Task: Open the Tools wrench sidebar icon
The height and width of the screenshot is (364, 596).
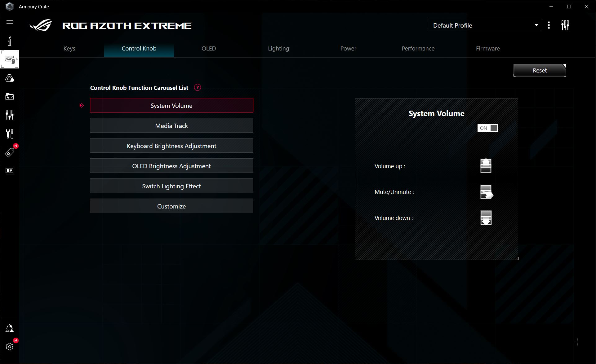Action: [10, 134]
